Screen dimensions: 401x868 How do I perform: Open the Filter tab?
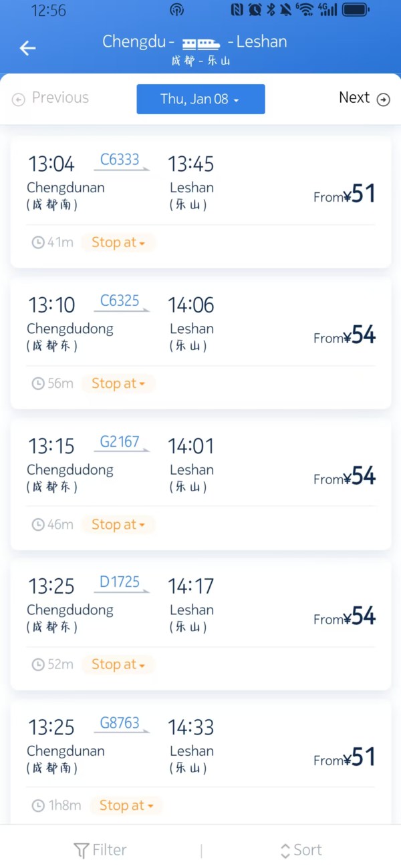tap(100, 850)
